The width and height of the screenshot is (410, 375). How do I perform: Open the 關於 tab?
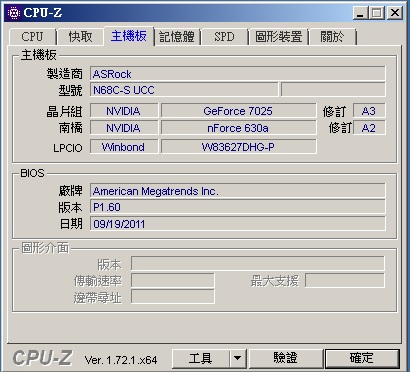point(332,37)
